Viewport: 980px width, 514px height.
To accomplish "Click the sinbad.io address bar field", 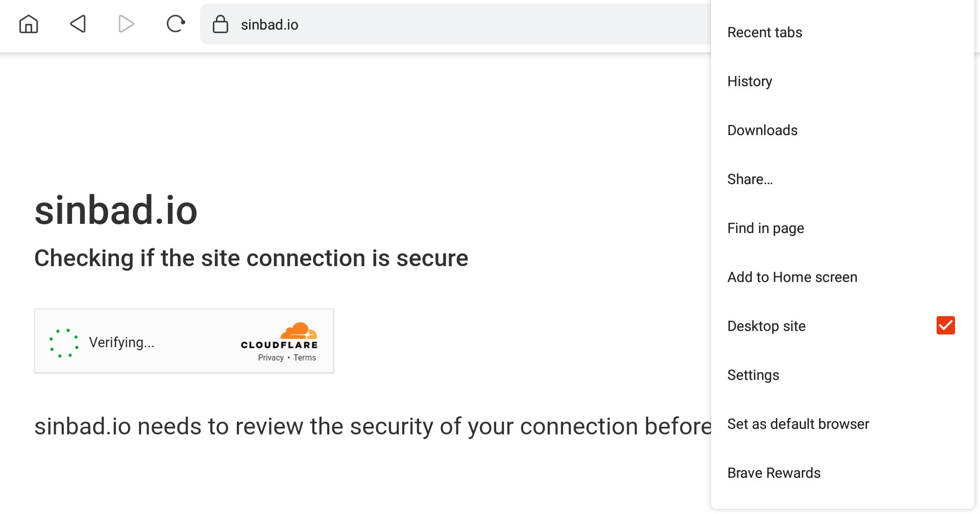I will point(455,24).
